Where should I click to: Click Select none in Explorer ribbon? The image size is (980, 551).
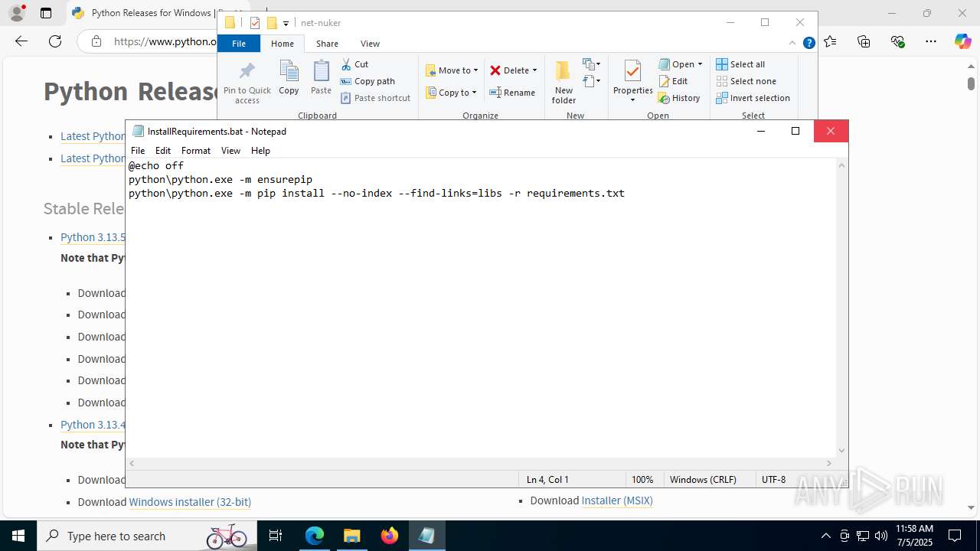point(746,81)
